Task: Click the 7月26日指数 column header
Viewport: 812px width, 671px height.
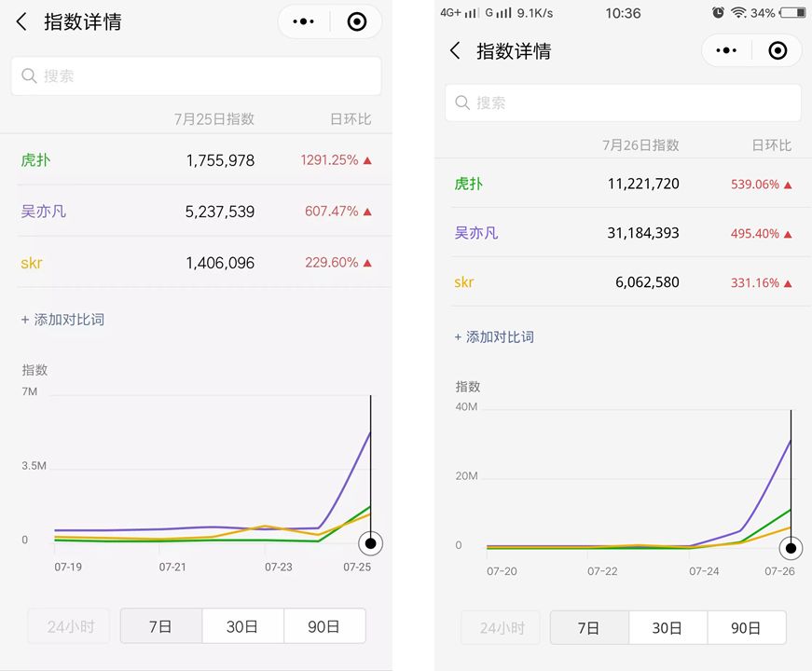Action: (640, 145)
